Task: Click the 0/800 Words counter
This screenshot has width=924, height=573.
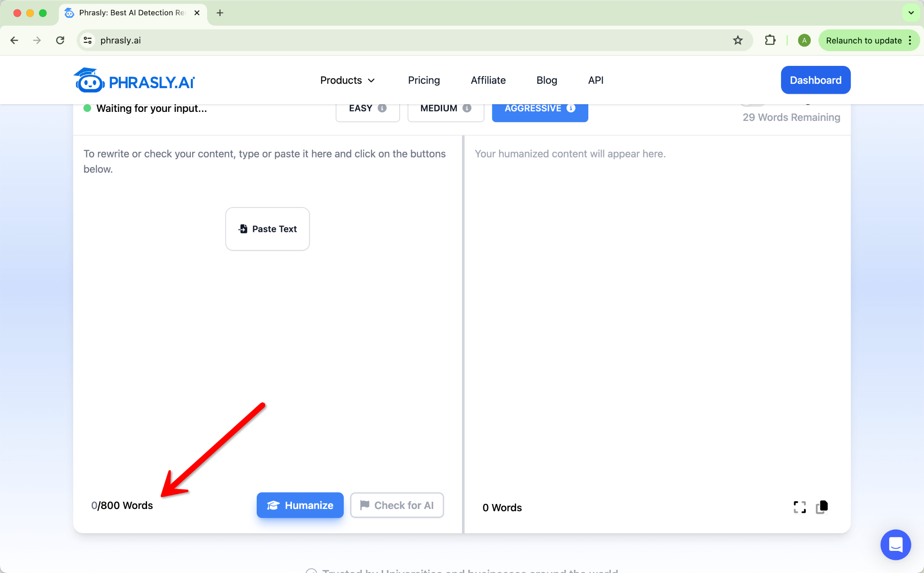Action: (122, 505)
